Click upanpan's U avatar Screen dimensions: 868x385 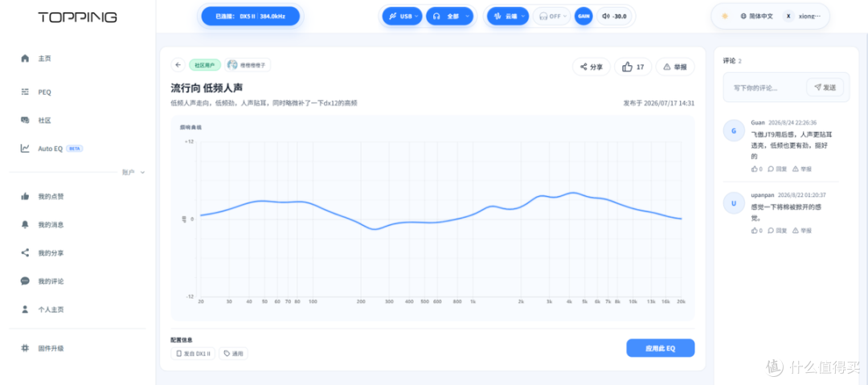(734, 203)
